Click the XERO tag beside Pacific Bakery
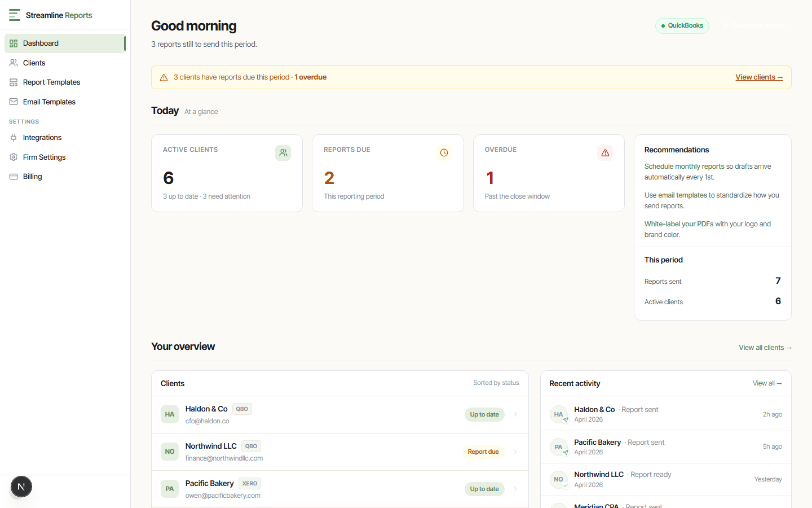The height and width of the screenshot is (508, 812). 250,484
